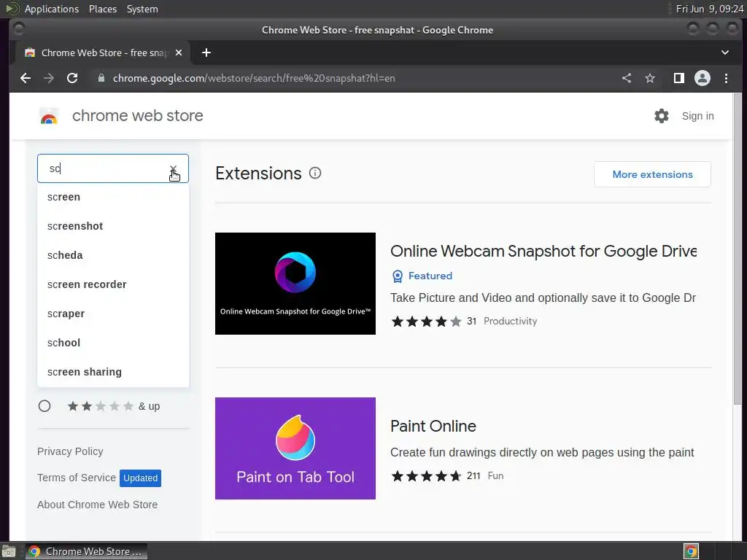Open About Chrome Web Store link

point(97,505)
